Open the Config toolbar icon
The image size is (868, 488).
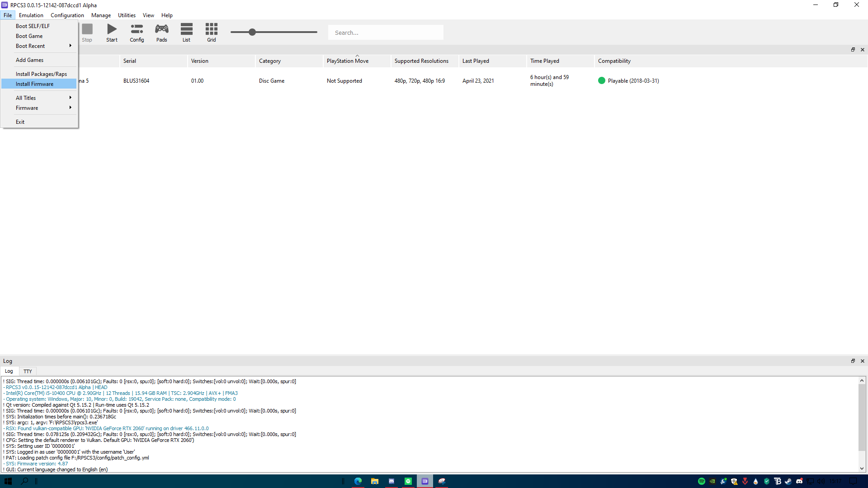[137, 33]
